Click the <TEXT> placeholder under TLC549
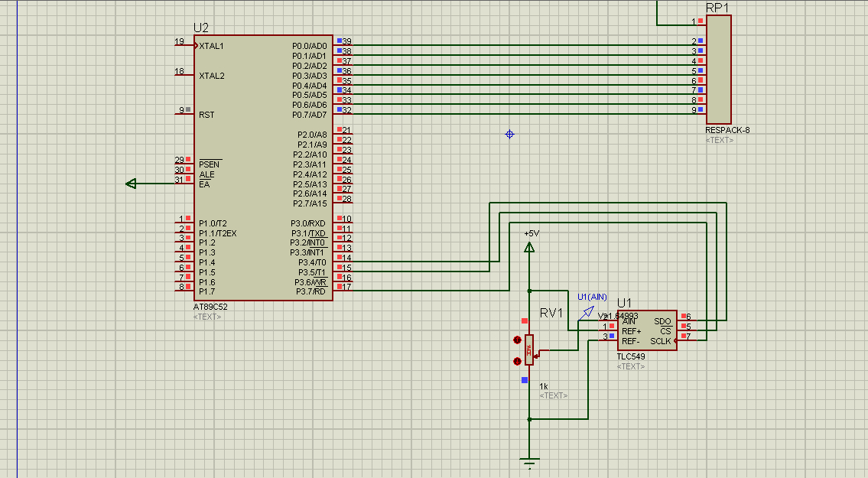 (x=630, y=366)
